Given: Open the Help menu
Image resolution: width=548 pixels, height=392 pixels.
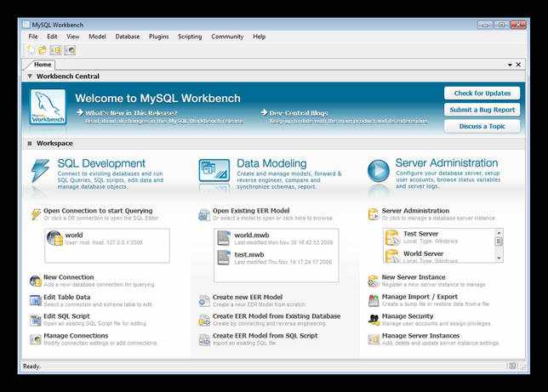Looking at the screenshot, I should pos(259,37).
